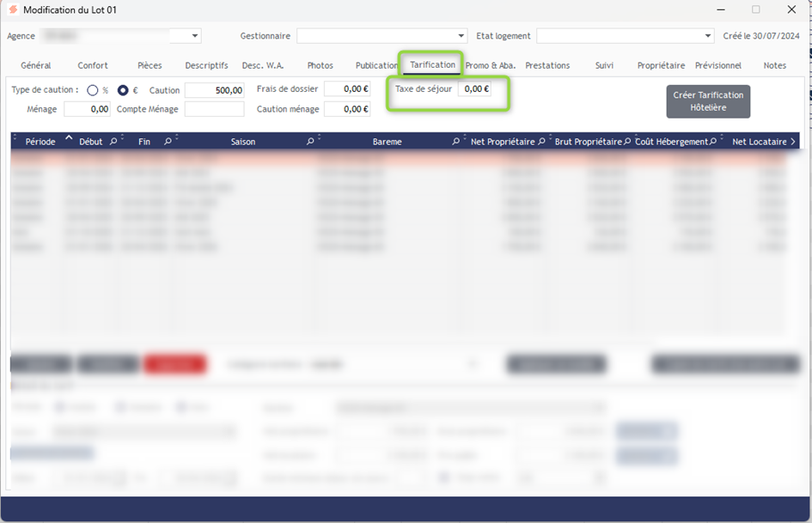Open the Etat logement dropdown
Screen dimensions: 812x523
click(708, 36)
